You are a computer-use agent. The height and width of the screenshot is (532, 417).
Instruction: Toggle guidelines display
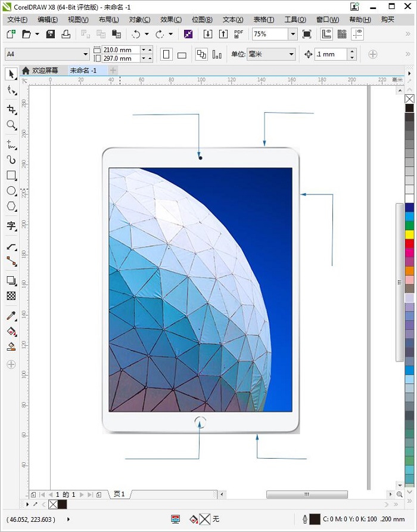pyautogui.click(x=357, y=34)
